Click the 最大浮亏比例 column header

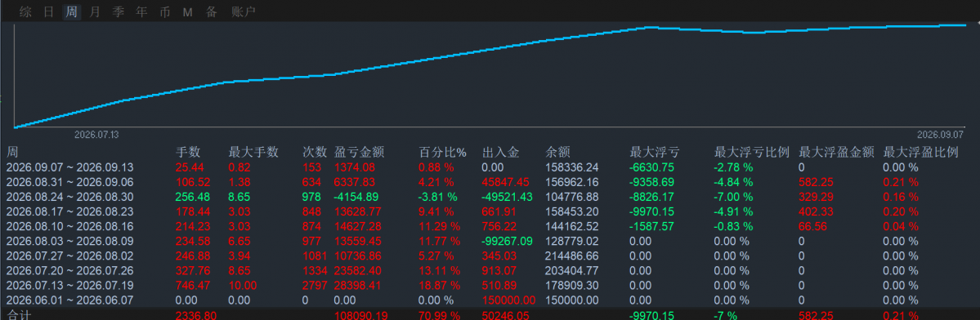[x=752, y=152]
